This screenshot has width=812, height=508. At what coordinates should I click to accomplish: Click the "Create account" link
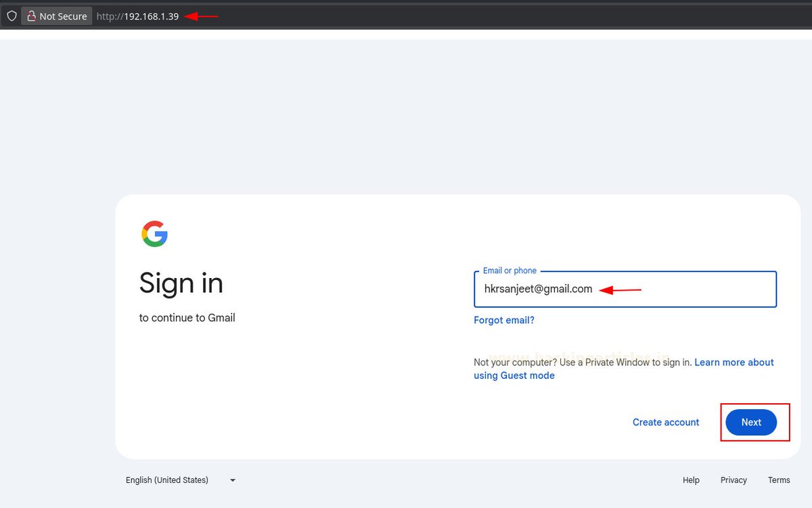(665, 422)
